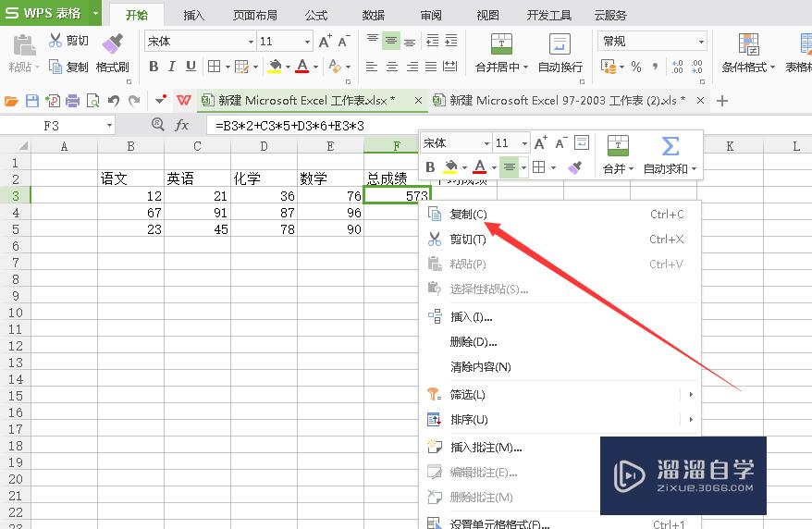The height and width of the screenshot is (529, 812).
Task: Align text left in ribbon
Action: click(x=372, y=67)
